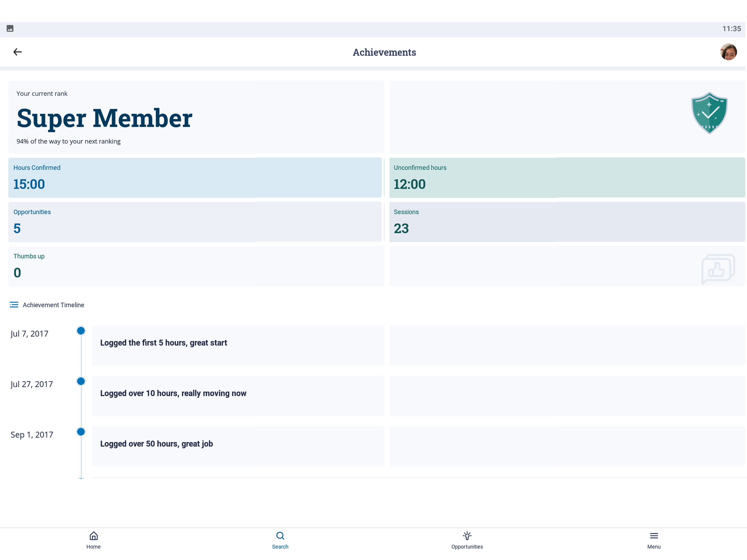The image size is (747, 560).
Task: Open the Unconfirmed hours 12:00 card
Action: (567, 178)
